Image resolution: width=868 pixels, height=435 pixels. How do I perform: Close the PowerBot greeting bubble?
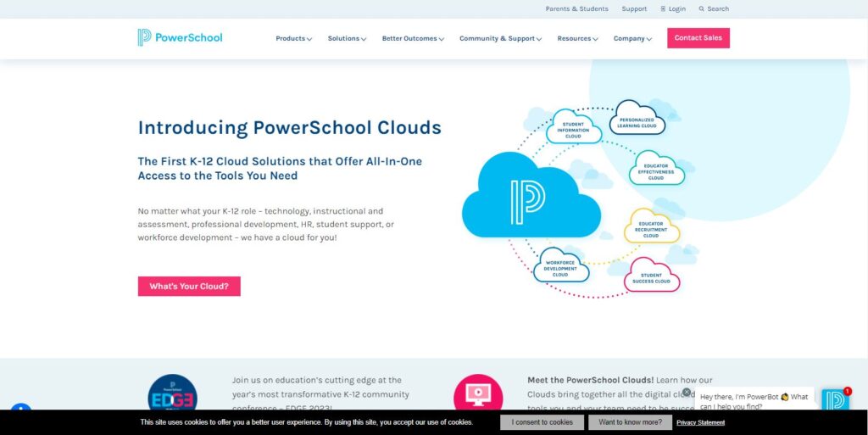point(687,392)
